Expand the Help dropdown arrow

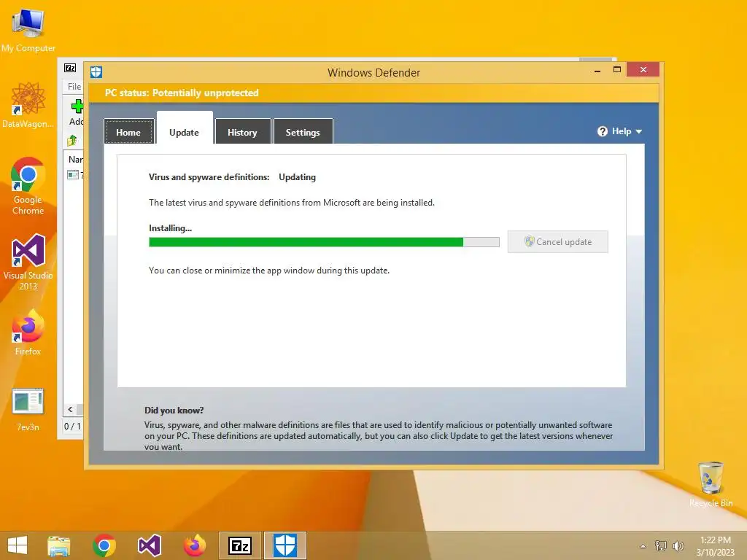(639, 131)
